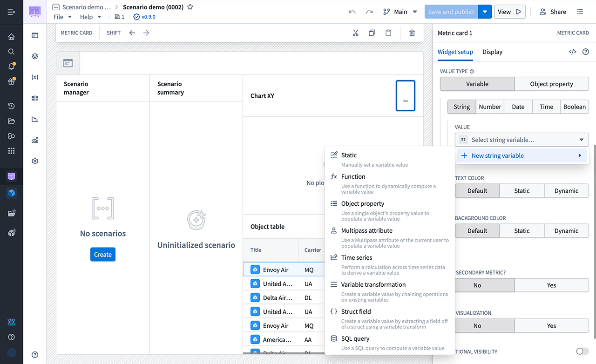
Task: Choose the Function variable option
Action: [x=389, y=183]
